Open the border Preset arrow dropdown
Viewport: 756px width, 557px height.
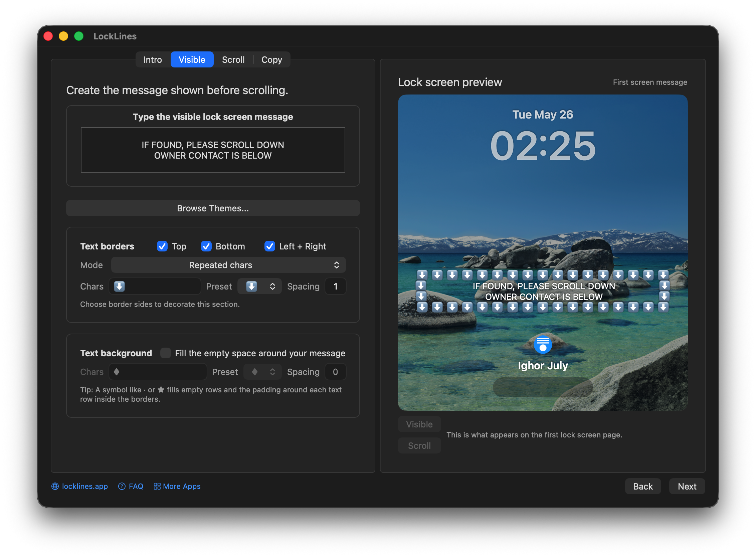pos(259,286)
